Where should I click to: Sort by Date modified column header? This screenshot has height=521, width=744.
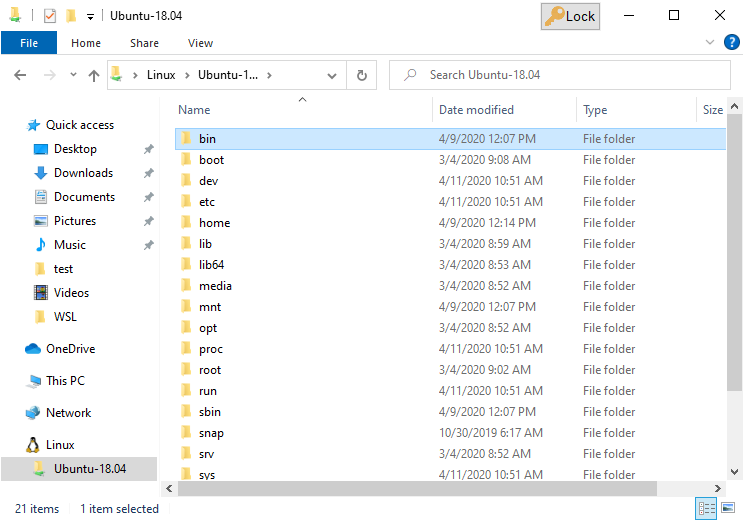(476, 110)
